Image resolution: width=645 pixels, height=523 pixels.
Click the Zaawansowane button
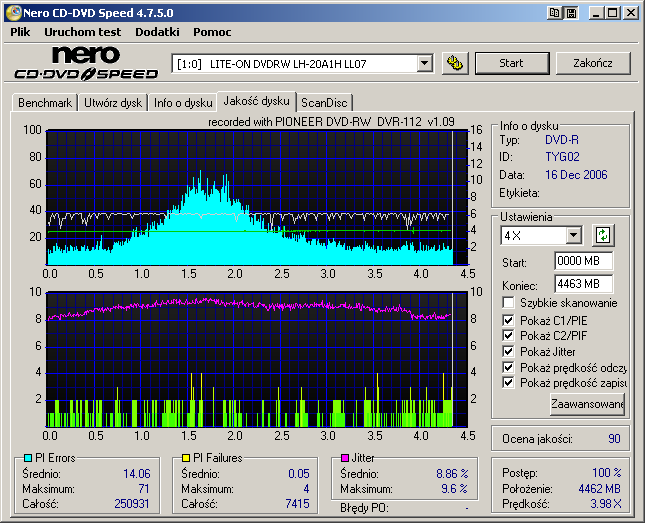(x=587, y=404)
